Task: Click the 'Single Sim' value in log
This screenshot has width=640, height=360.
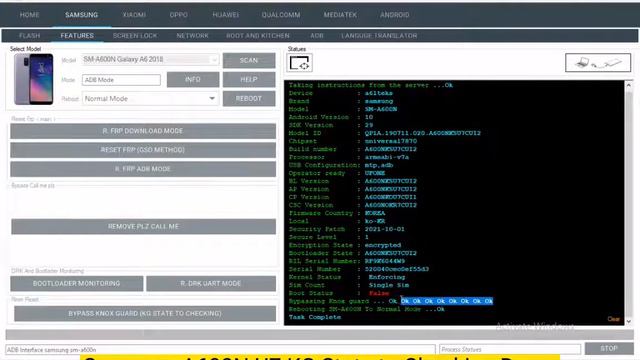Action: point(389,285)
